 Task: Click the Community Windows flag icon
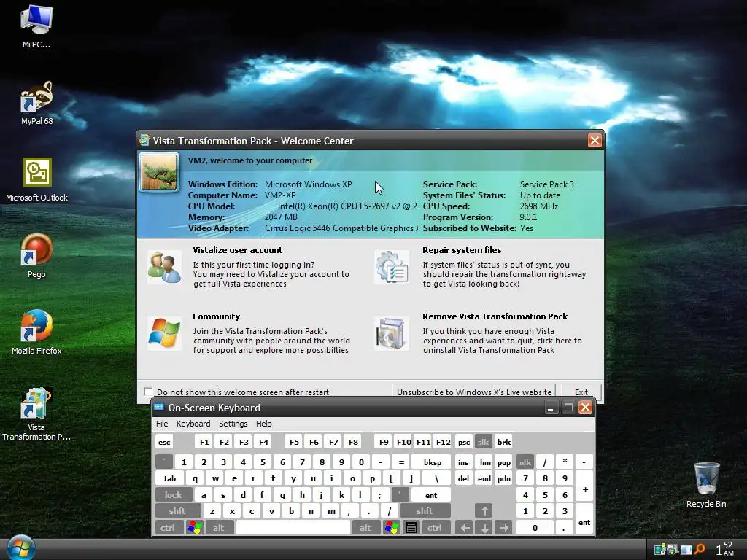(x=164, y=333)
